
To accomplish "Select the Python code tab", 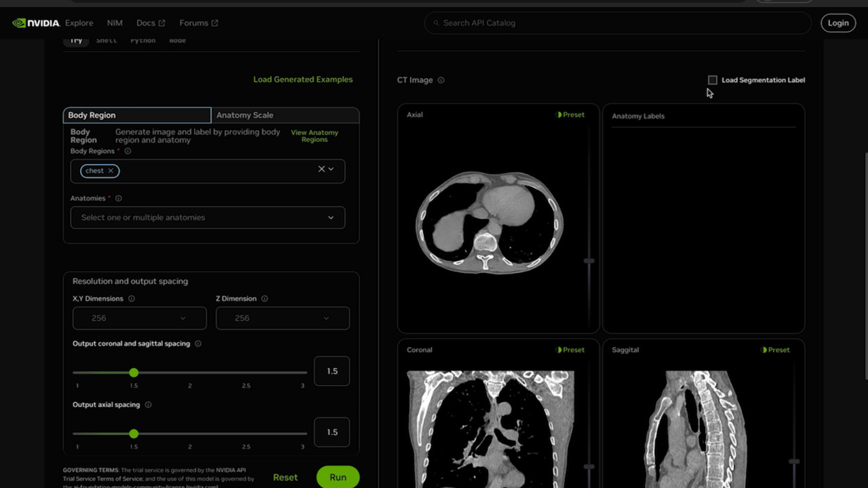I will click(142, 40).
